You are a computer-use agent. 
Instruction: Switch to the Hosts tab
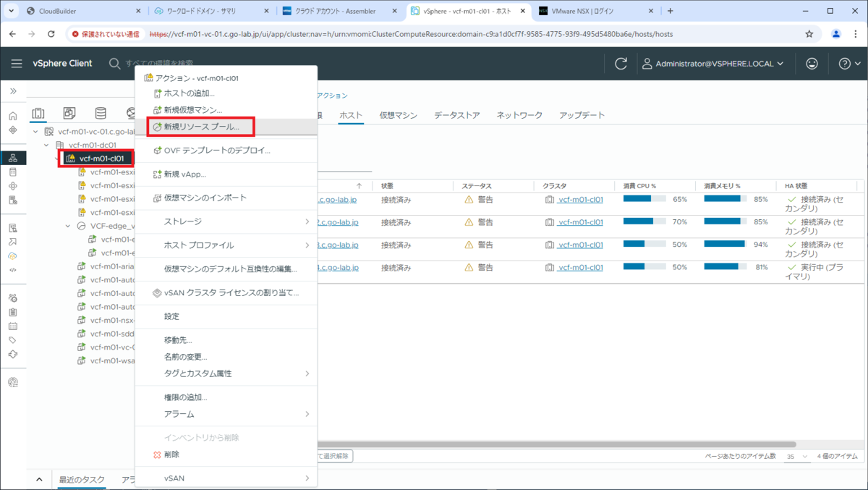(x=351, y=115)
